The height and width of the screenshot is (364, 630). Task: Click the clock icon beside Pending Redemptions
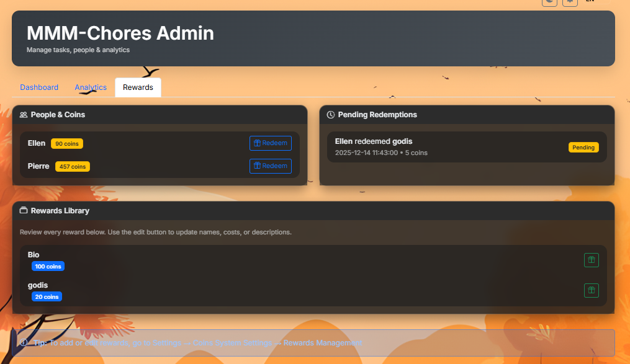coord(331,115)
